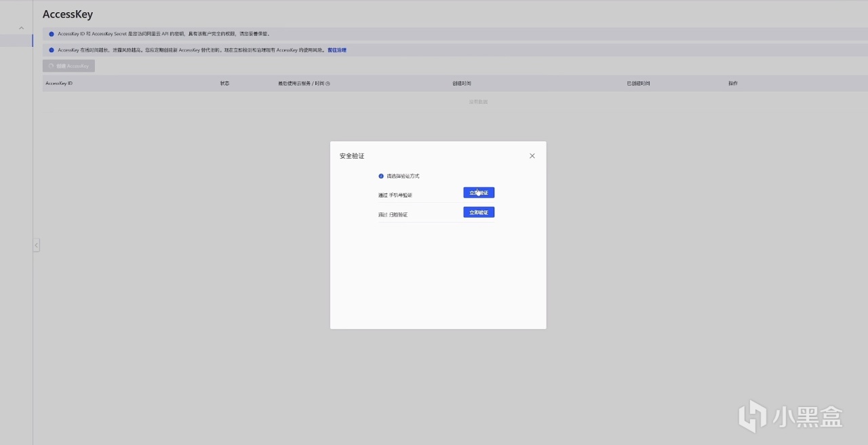Click the 状态 column header

coord(224,83)
